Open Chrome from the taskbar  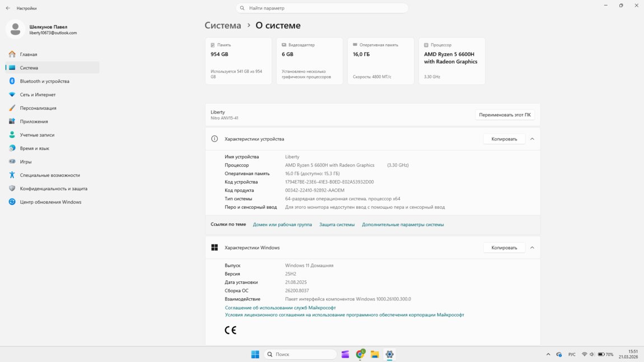tap(360, 354)
